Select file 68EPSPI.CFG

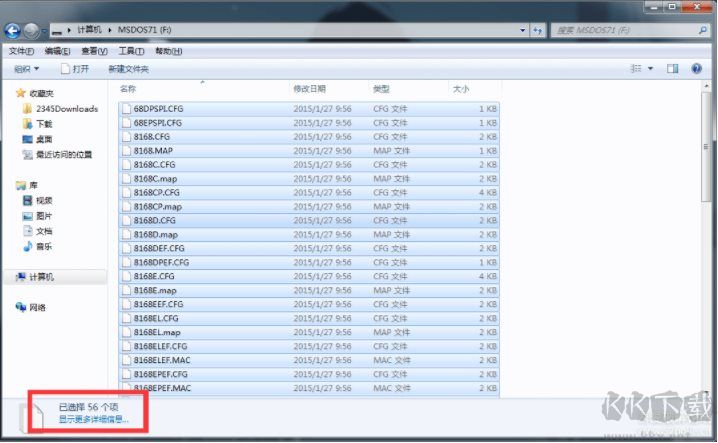(x=309, y=123)
